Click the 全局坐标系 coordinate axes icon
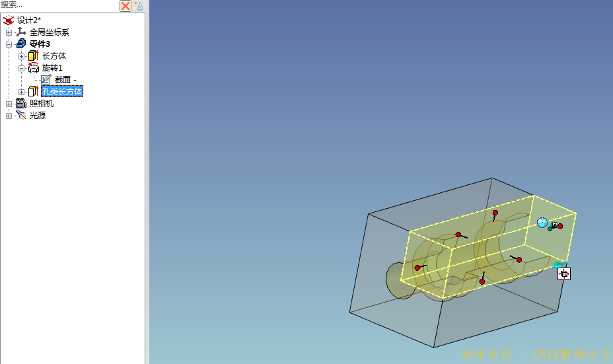Image resolution: width=613 pixels, height=364 pixels. (21, 32)
